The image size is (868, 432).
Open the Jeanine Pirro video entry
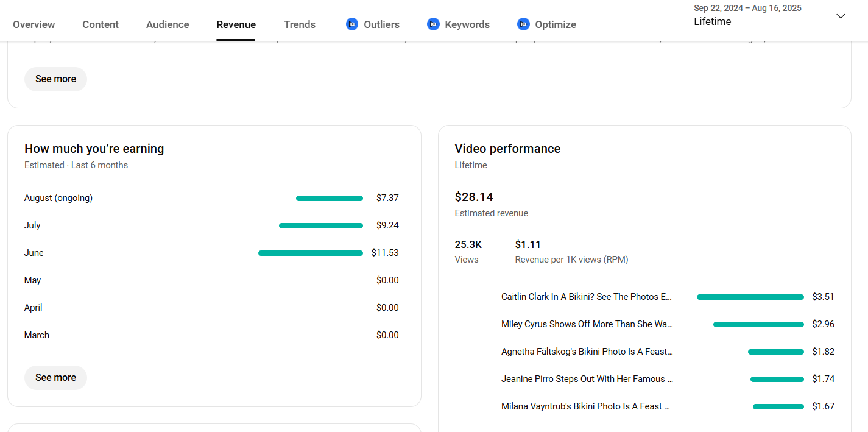pyautogui.click(x=587, y=379)
